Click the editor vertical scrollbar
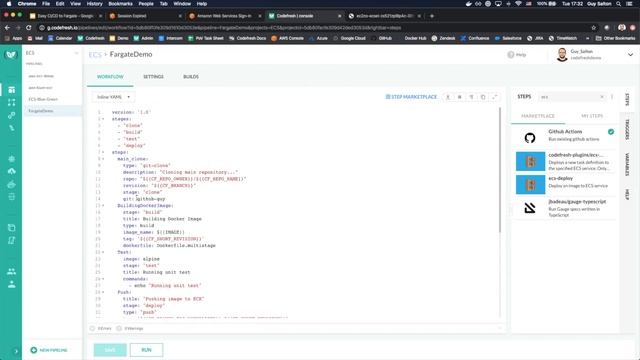This screenshot has height=360, width=640. pos(500,171)
